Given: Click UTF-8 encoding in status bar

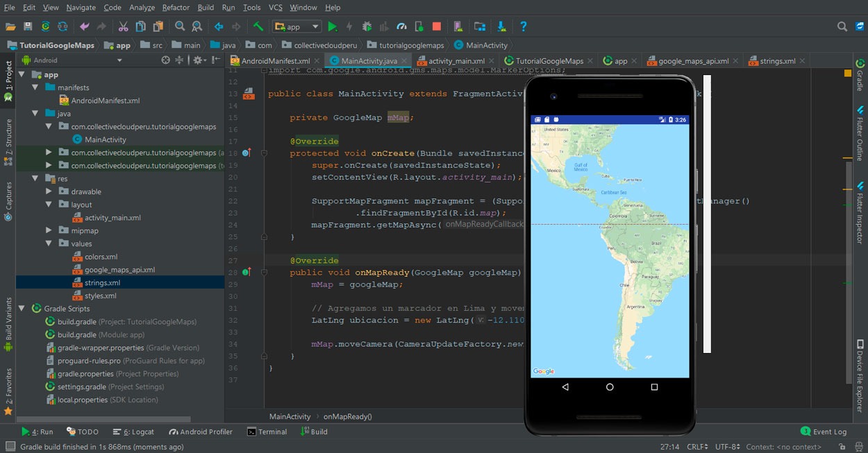Looking at the screenshot, I should click(727, 447).
